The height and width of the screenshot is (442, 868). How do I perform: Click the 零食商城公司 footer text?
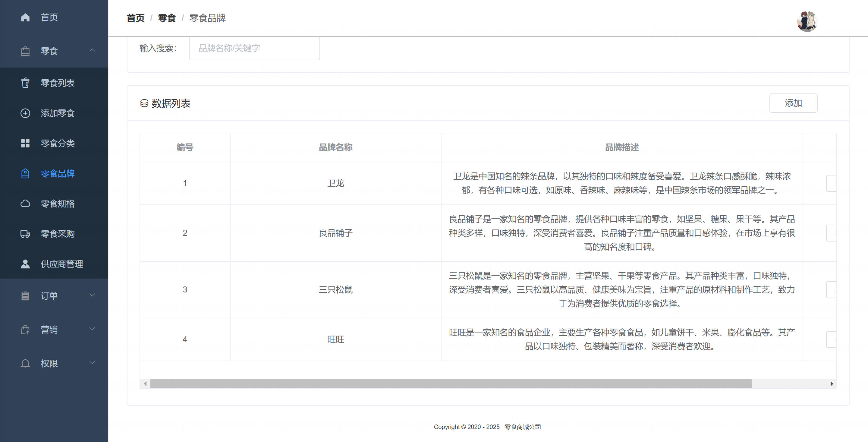pos(523,427)
